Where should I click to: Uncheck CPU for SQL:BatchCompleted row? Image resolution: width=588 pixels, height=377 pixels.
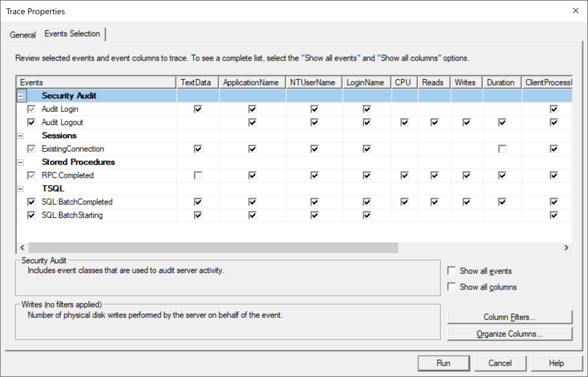(404, 202)
